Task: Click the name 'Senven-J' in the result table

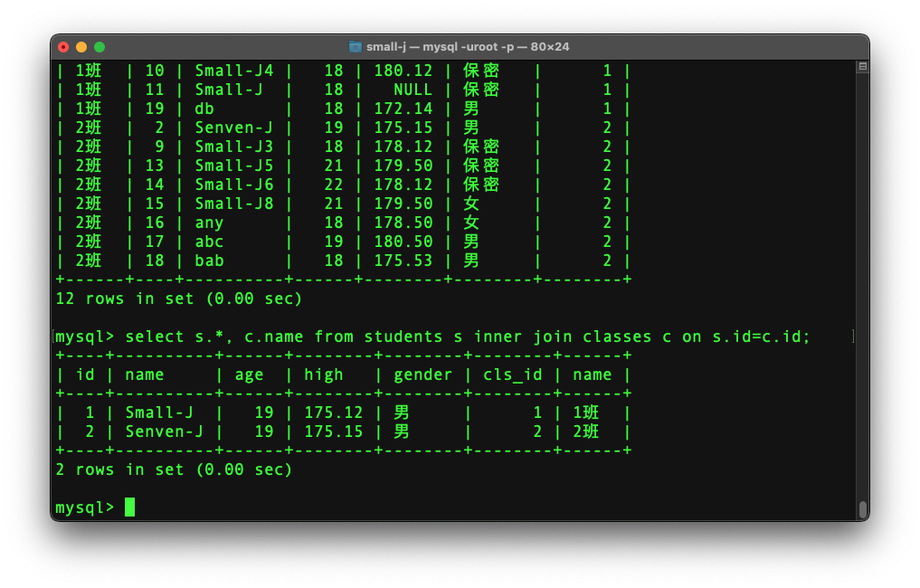Action: (164, 432)
